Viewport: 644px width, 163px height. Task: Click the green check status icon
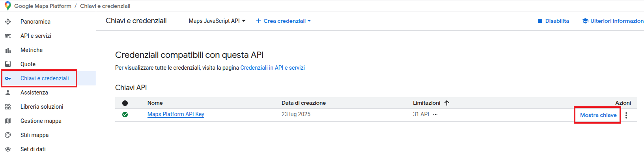[125, 115]
